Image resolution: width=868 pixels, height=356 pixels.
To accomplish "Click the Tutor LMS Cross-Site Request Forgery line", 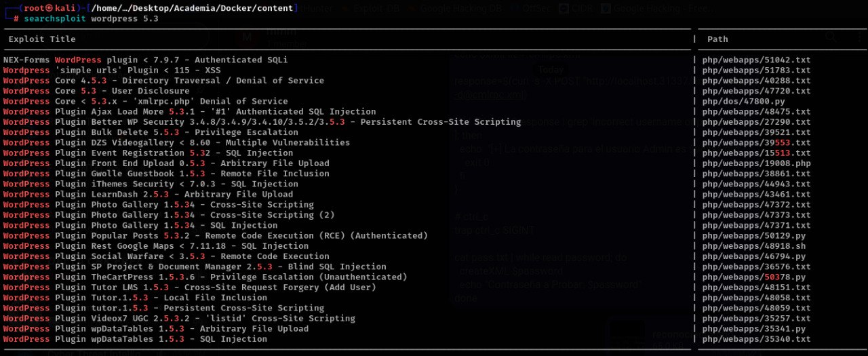I will (x=189, y=288).
